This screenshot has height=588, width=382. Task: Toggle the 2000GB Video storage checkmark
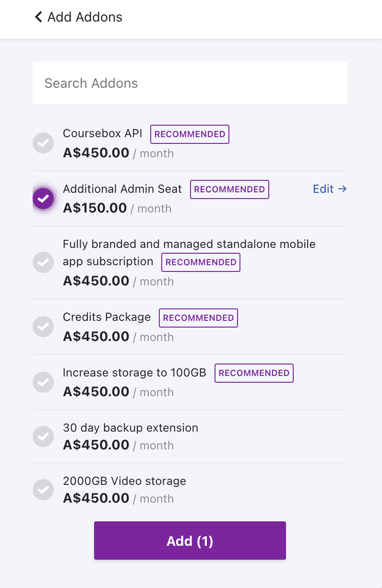[x=43, y=490]
